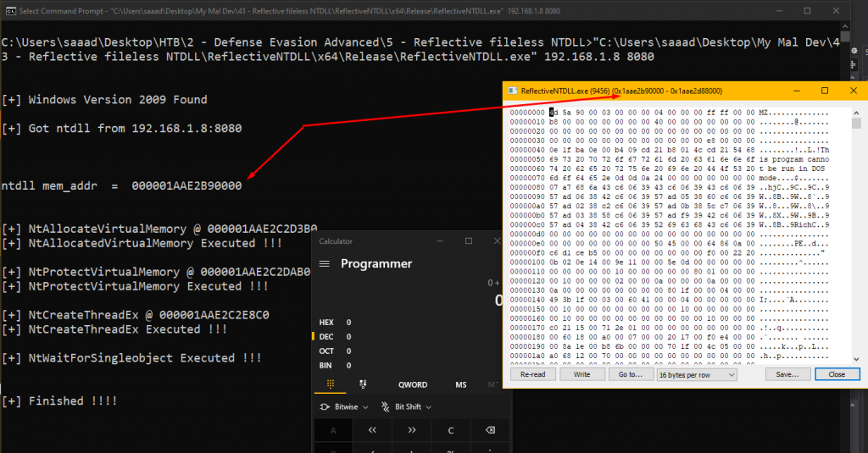868x453 pixels.
Task: Click Command Prompt title bar icon
Action: 10,10
